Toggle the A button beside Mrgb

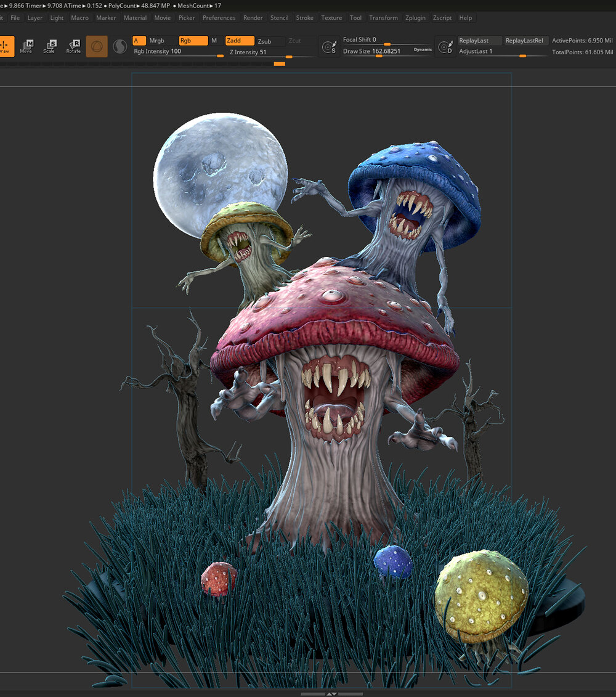tap(139, 41)
